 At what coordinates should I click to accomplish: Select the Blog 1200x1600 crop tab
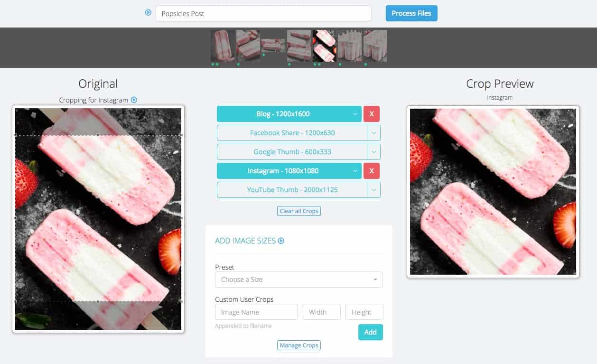[x=289, y=114]
